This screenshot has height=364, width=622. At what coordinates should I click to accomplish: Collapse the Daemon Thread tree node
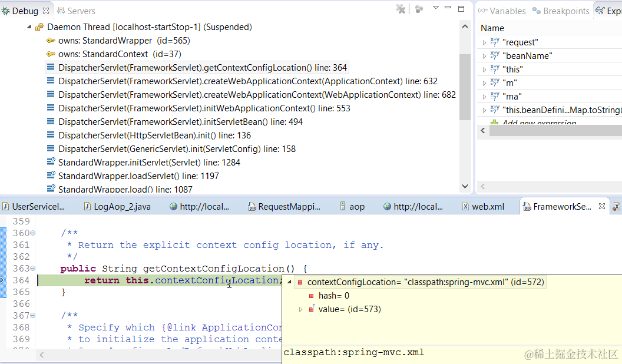pyautogui.click(x=29, y=27)
